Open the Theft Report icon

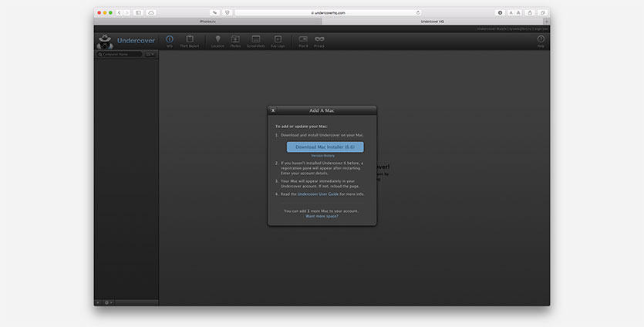coord(189,41)
